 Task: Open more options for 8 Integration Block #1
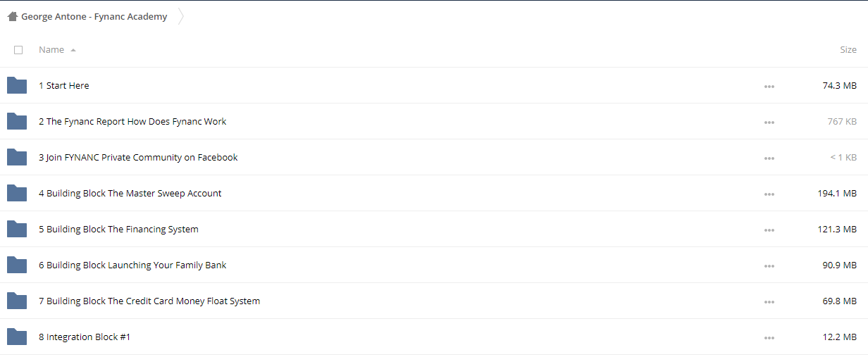coord(769,337)
